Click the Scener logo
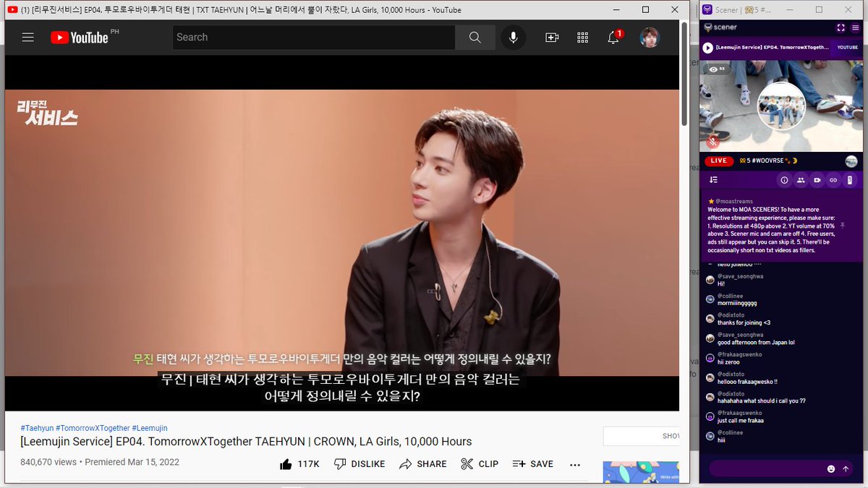Viewport: 868px width, 488px height. [x=720, y=27]
